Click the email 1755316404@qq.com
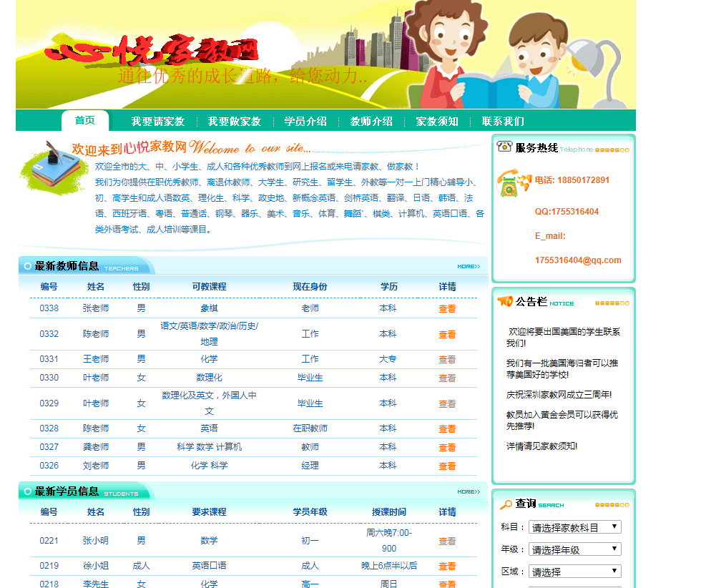This screenshot has height=588, width=711. coord(578,260)
